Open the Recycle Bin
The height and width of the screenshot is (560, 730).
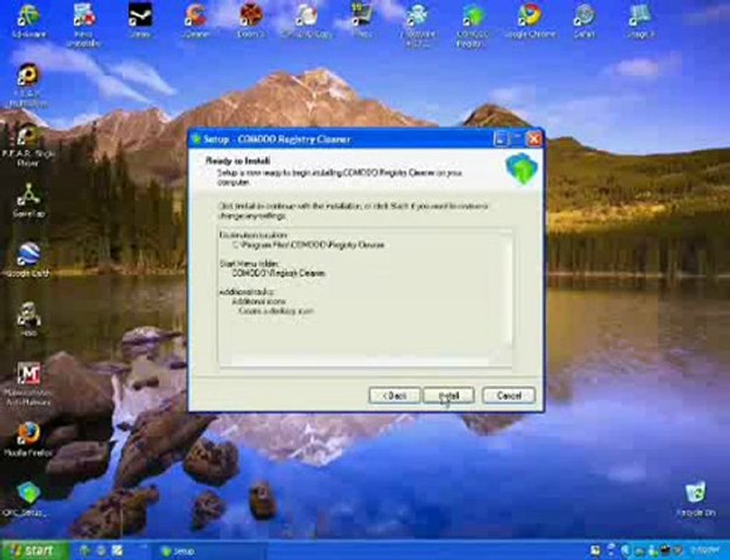(x=696, y=499)
